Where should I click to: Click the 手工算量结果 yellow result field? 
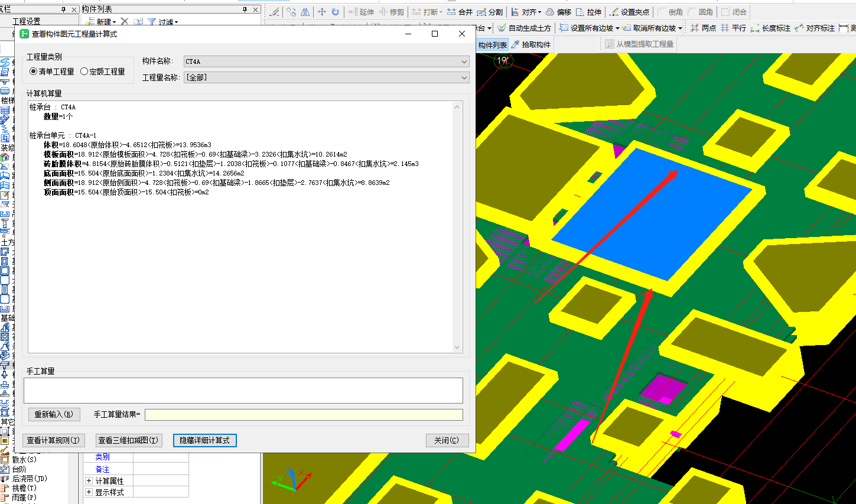[304, 414]
